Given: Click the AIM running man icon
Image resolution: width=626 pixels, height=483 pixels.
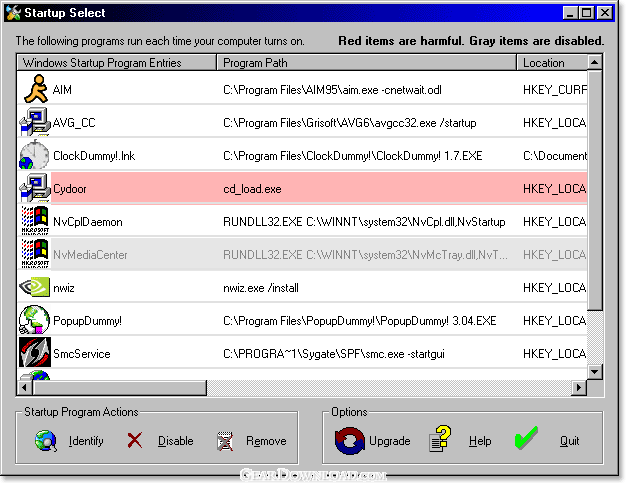Looking at the screenshot, I should pos(36,89).
